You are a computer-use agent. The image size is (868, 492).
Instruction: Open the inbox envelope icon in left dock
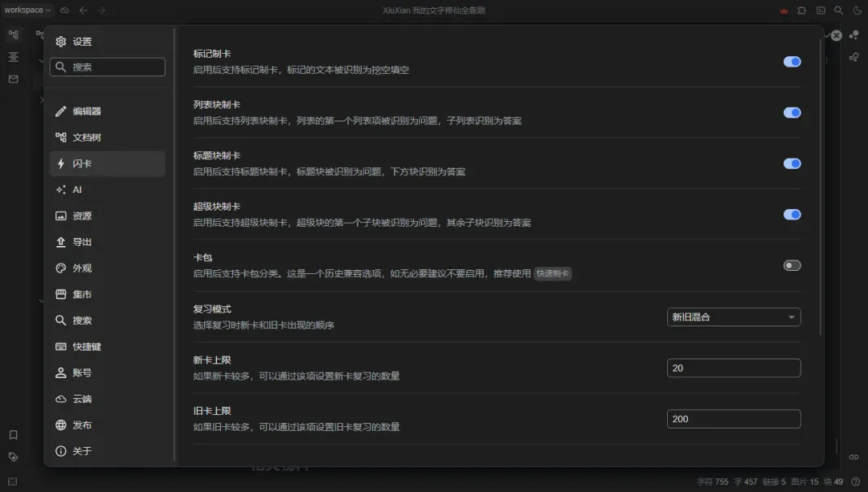pyautogui.click(x=14, y=79)
